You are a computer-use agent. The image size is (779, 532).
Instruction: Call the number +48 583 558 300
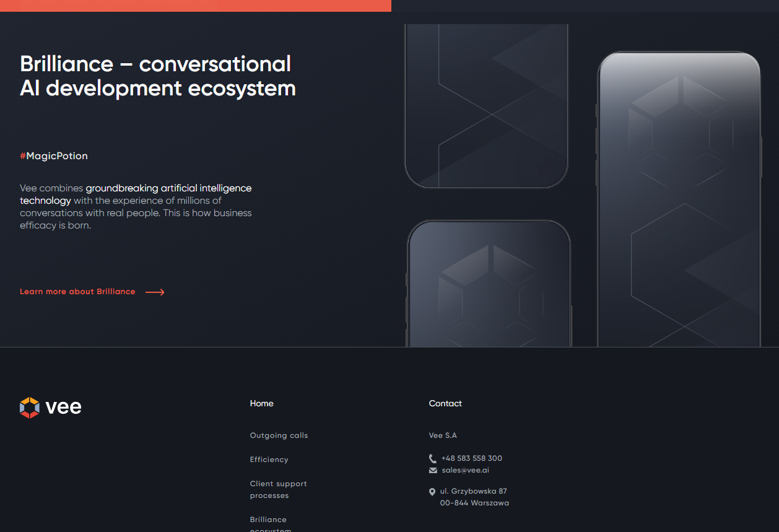point(471,458)
